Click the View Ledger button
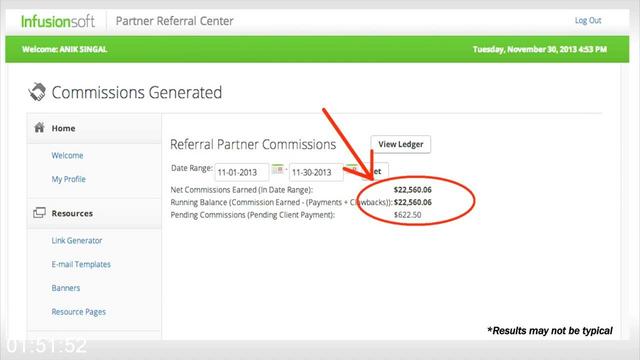Viewport: 640px width, 360px height. click(x=400, y=144)
